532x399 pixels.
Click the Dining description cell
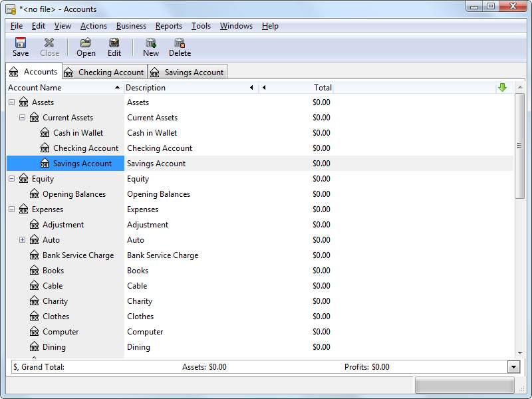(x=138, y=346)
